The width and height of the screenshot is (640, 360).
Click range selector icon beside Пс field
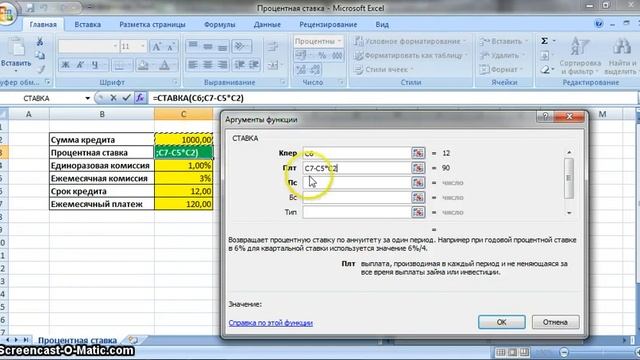click(418, 182)
